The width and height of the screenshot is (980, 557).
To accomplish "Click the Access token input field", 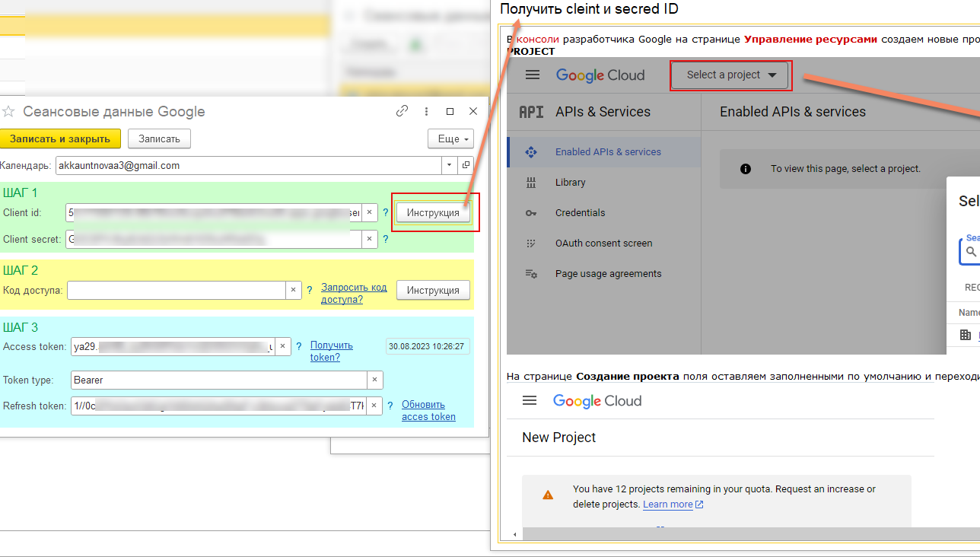I will pos(173,346).
